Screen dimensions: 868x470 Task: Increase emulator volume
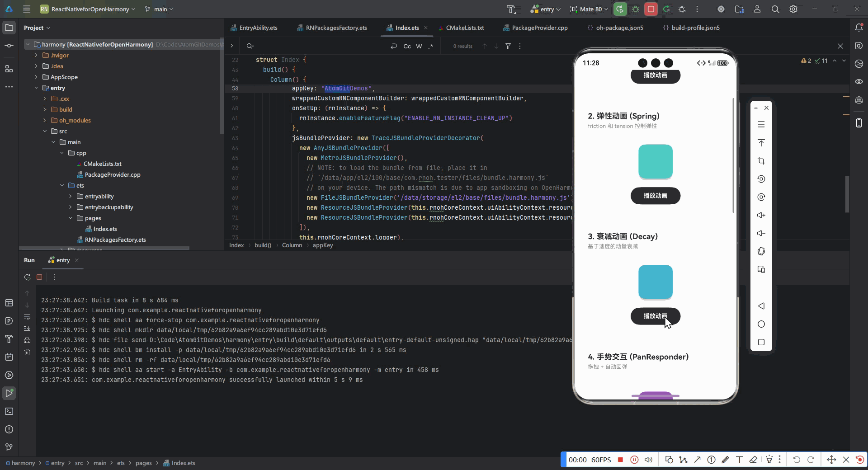pyautogui.click(x=761, y=215)
